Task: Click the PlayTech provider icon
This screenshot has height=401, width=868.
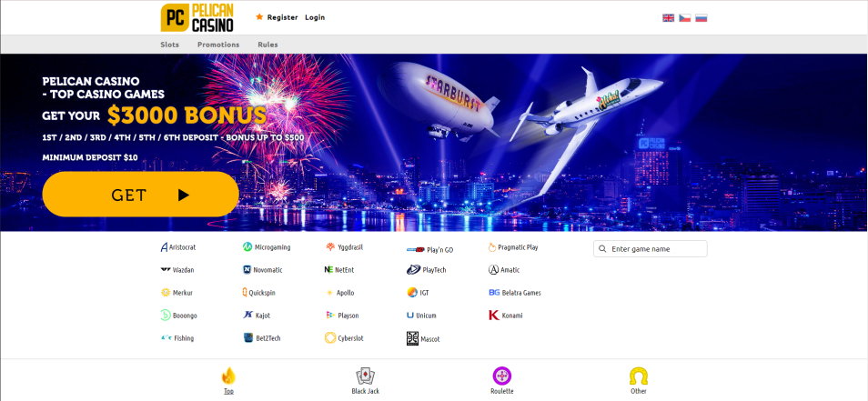Action: (x=414, y=270)
